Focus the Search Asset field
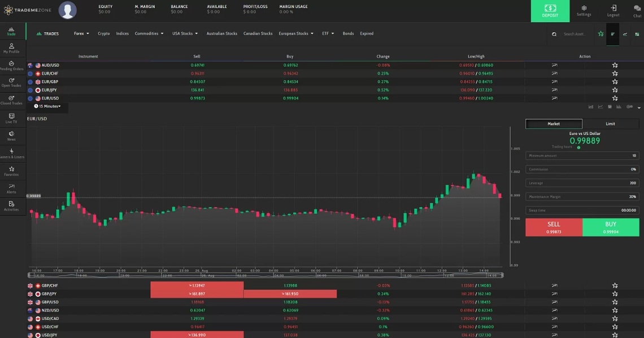 tap(575, 34)
